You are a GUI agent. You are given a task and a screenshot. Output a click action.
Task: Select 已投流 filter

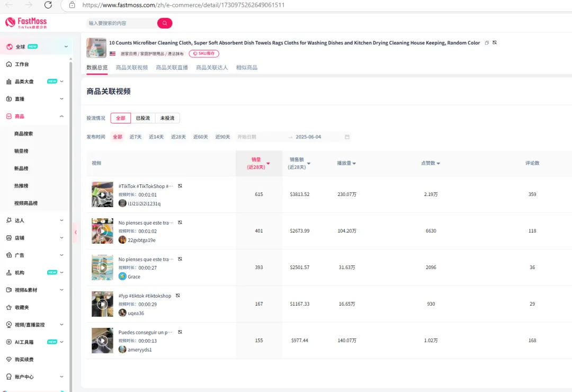(x=142, y=118)
